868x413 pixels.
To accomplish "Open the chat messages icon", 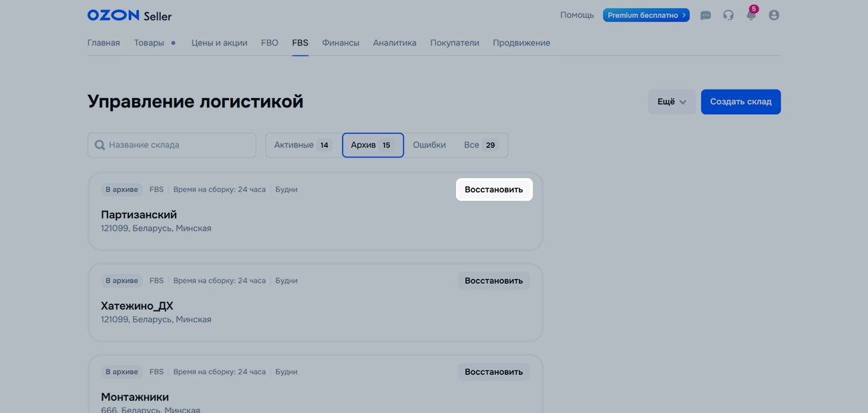I will pyautogui.click(x=705, y=15).
